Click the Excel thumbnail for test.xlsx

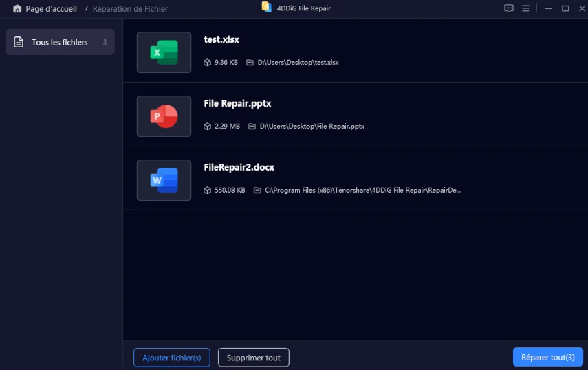pos(164,52)
